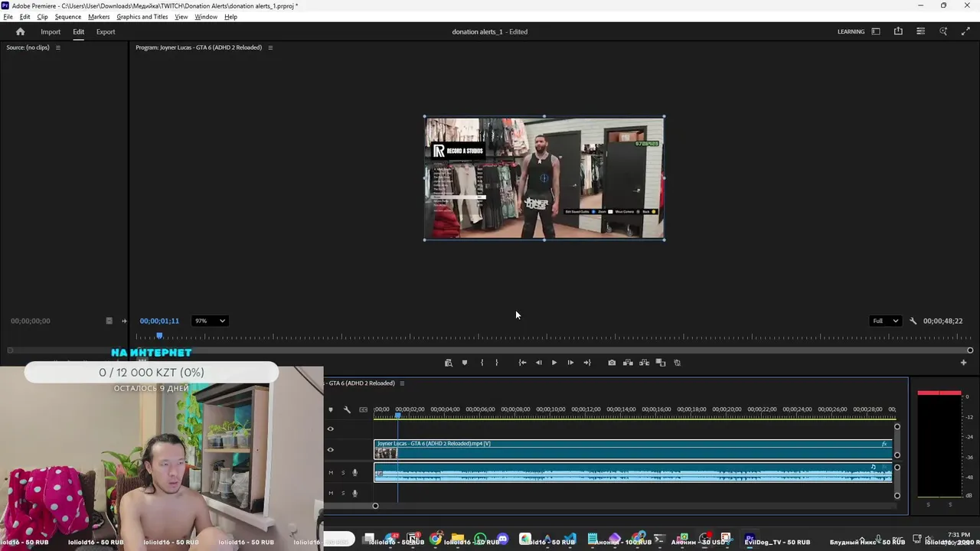The image size is (980, 551).
Task: Click the Quick Export share icon
Action: [898, 31]
